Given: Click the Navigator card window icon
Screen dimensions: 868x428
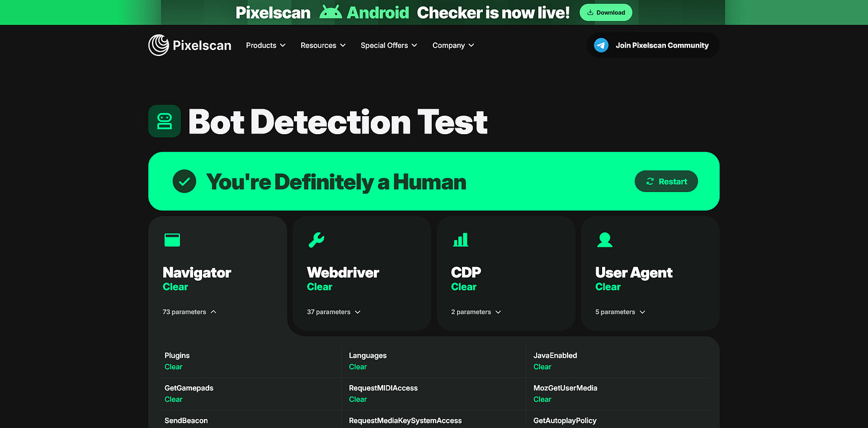Looking at the screenshot, I should tap(172, 240).
